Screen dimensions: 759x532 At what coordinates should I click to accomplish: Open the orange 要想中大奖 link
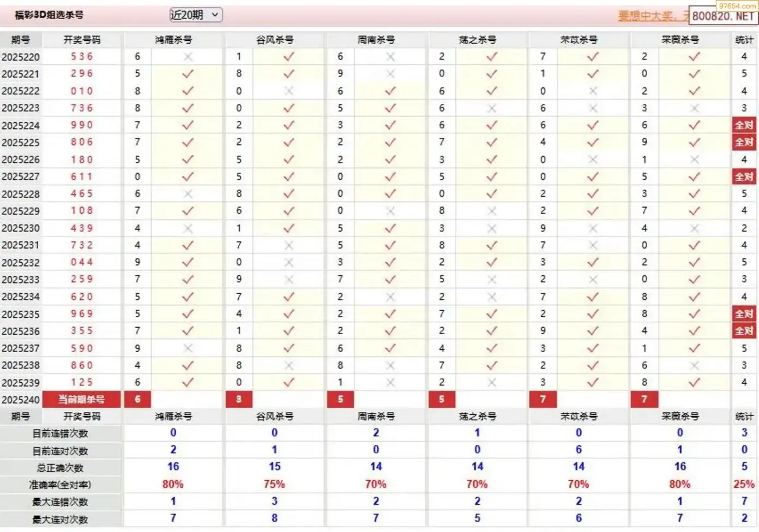pos(653,16)
